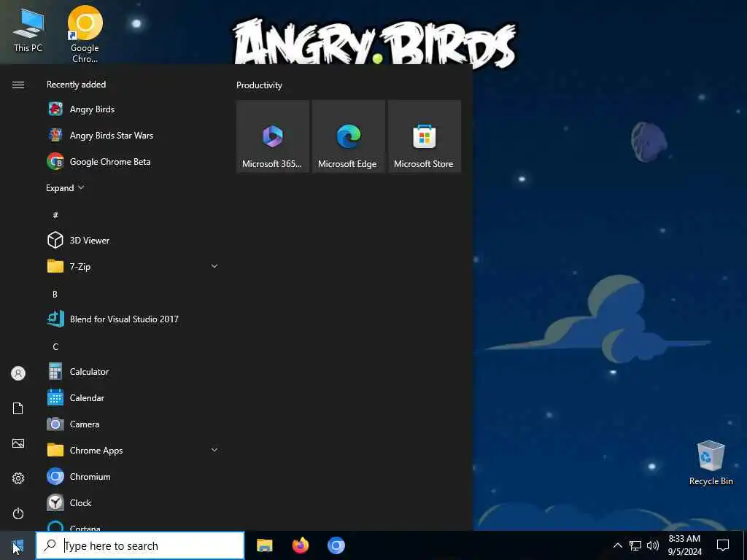
Task: Open the Calculator app
Action: point(133,371)
